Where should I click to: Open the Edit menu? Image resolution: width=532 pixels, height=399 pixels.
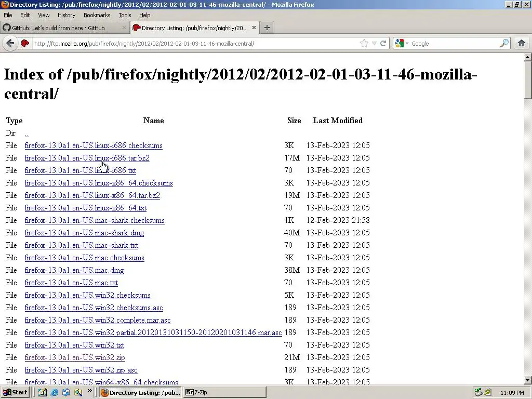(25, 15)
